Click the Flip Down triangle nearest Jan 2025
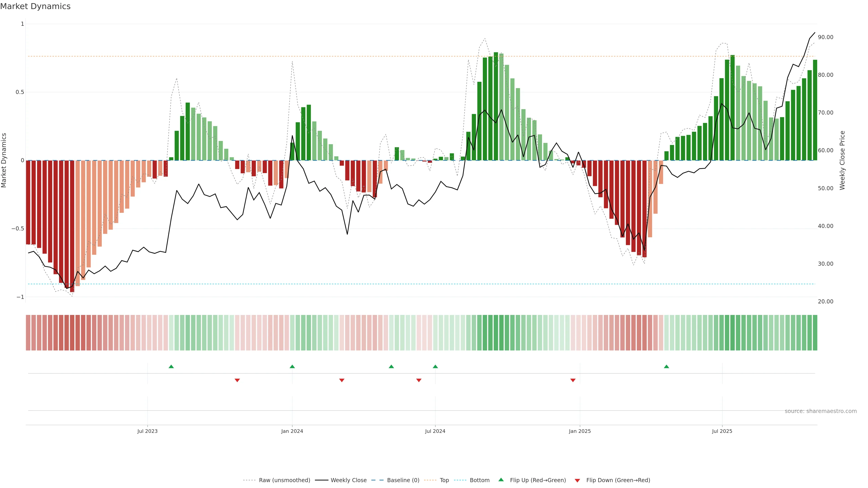The height and width of the screenshot is (488, 868). [x=573, y=380]
